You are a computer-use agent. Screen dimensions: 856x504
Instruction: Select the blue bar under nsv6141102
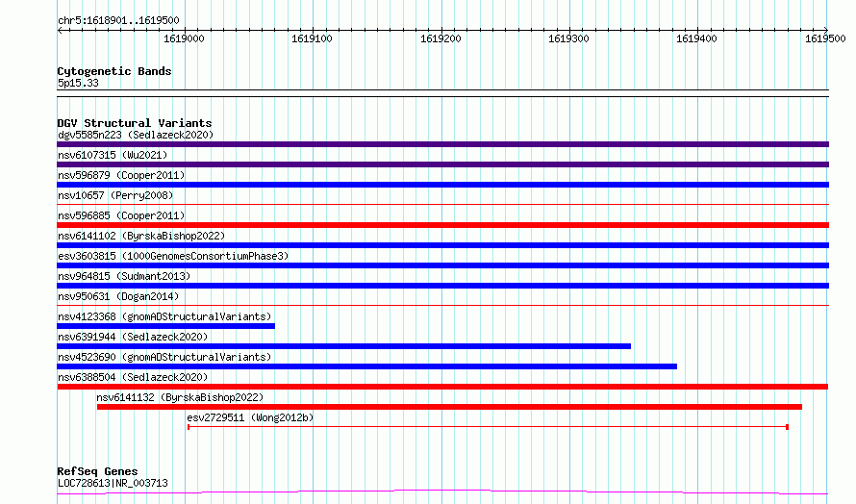pyautogui.click(x=442, y=245)
